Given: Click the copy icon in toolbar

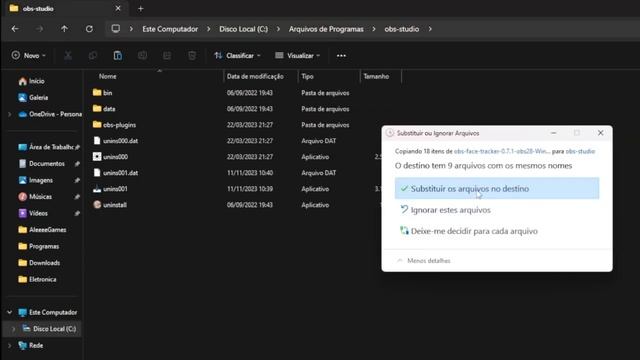Looking at the screenshot, I should click(x=93, y=56).
